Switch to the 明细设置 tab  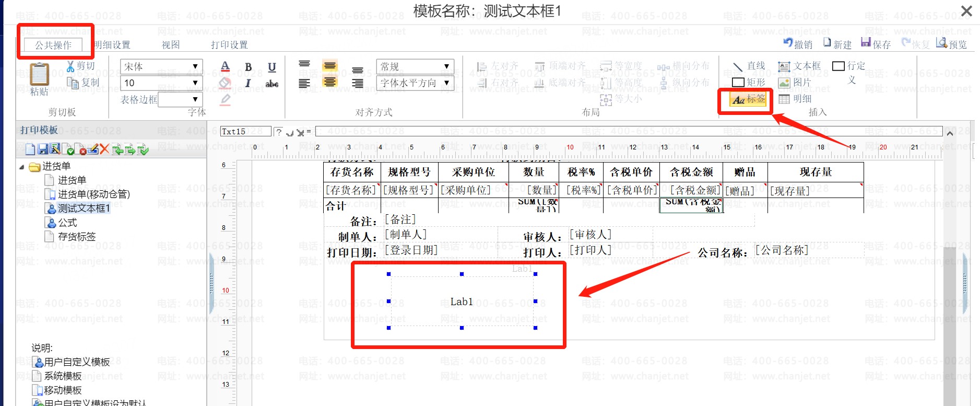[x=112, y=45]
